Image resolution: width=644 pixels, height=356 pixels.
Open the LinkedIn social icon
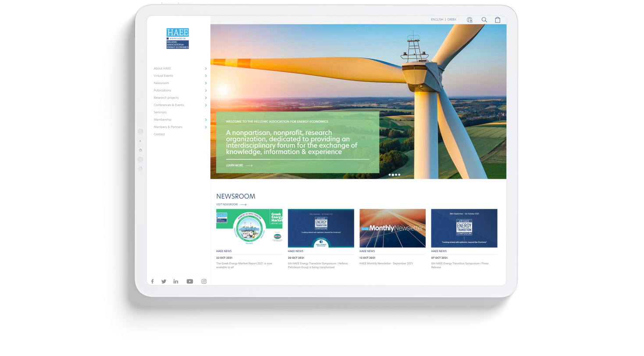tap(176, 282)
